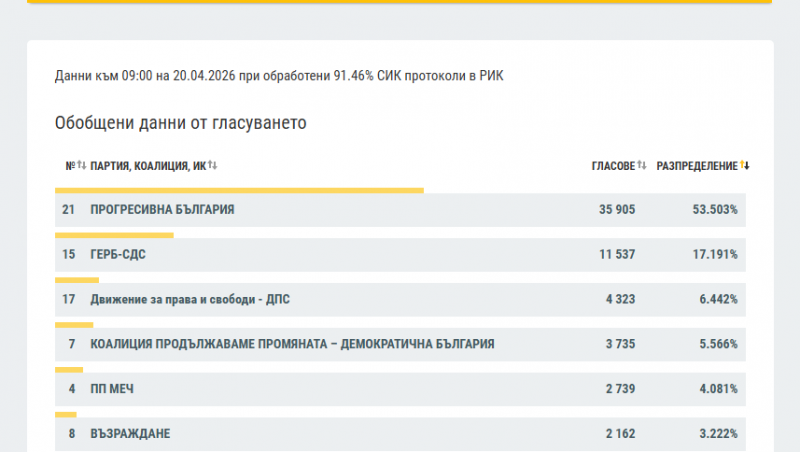Click sort arrows next to ПАРТИЯ, КОАЛИЦИЯ, ИК

tap(213, 165)
